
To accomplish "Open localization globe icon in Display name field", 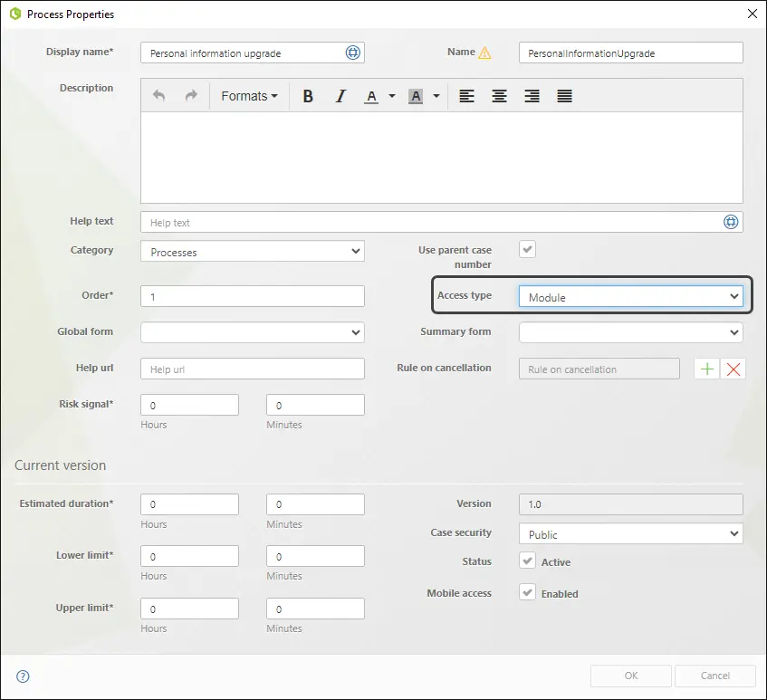I will (352, 53).
